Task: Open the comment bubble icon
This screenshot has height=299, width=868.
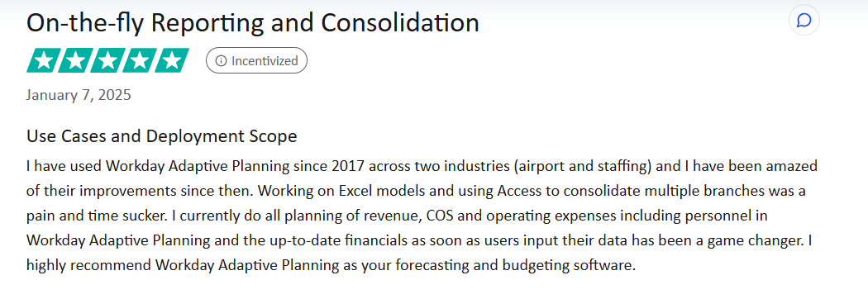Action: (804, 21)
